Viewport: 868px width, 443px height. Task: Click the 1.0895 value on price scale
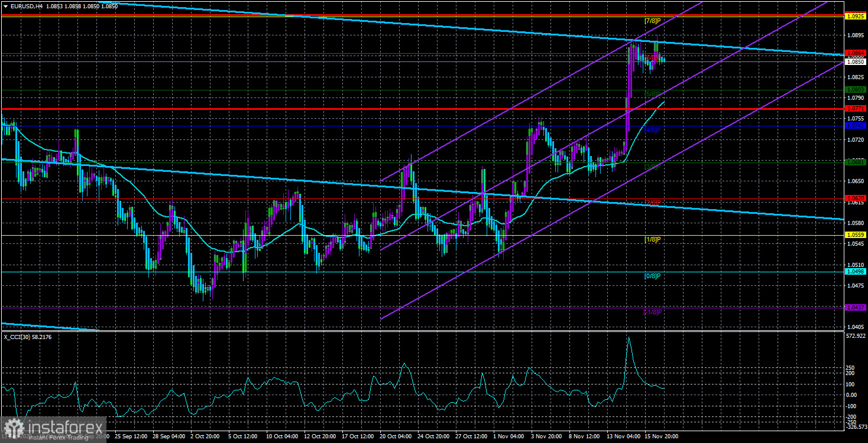point(856,35)
